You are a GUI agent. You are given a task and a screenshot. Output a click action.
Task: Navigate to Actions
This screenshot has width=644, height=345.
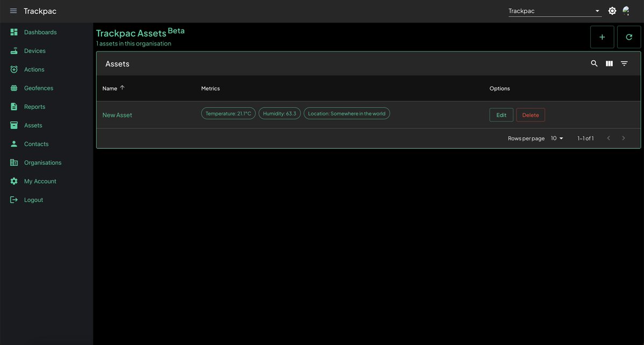click(34, 70)
